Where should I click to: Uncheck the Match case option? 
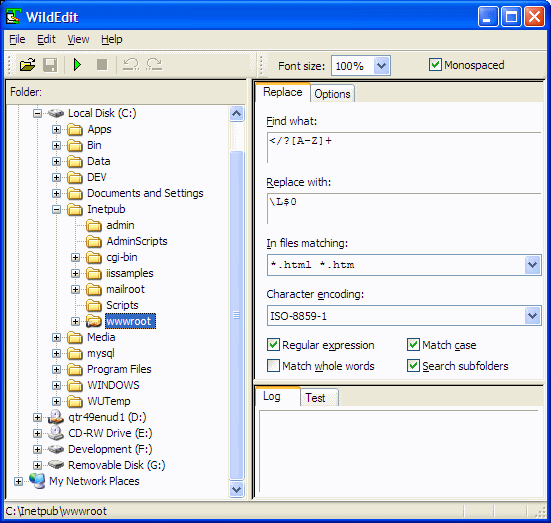413,345
